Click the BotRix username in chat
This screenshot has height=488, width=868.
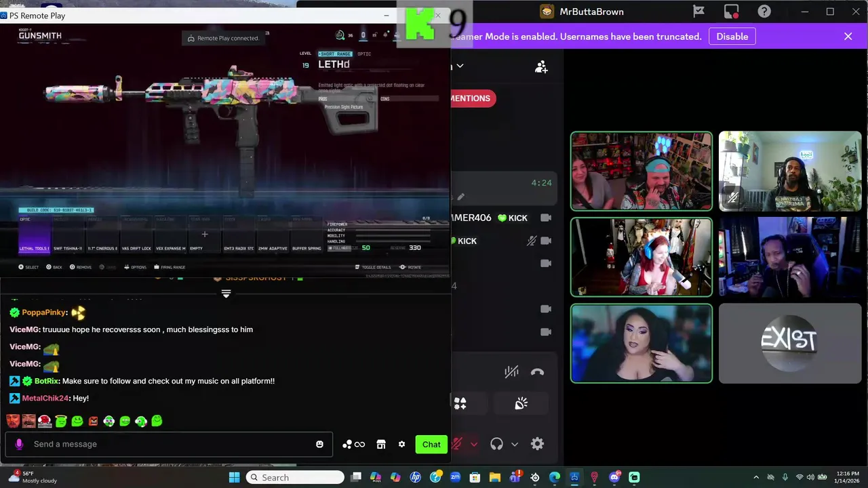click(x=46, y=381)
